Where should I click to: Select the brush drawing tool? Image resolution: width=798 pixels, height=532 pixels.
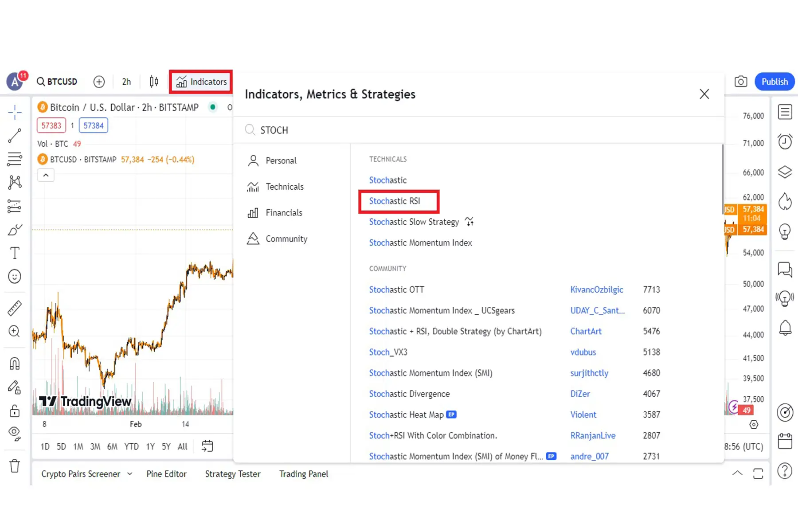point(15,230)
